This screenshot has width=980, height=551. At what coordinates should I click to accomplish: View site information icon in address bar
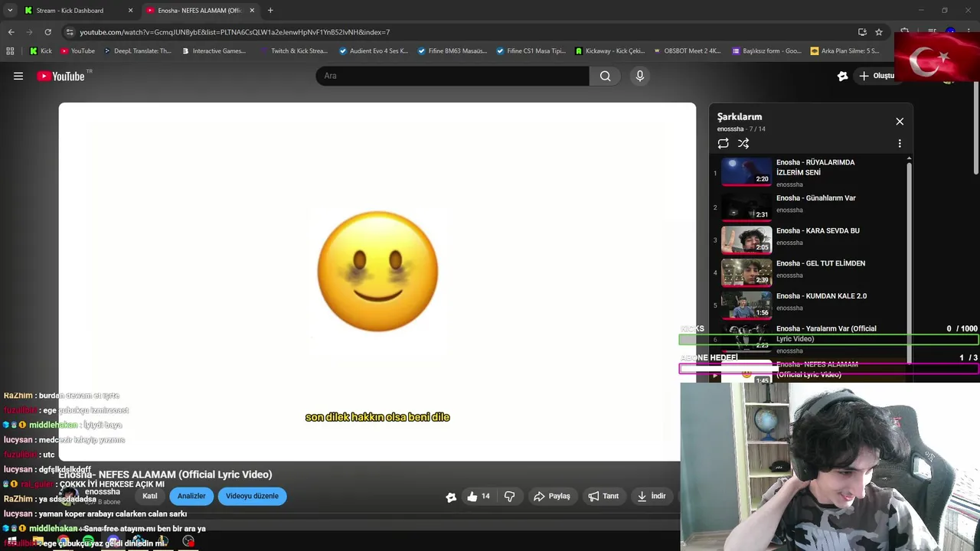coord(70,32)
